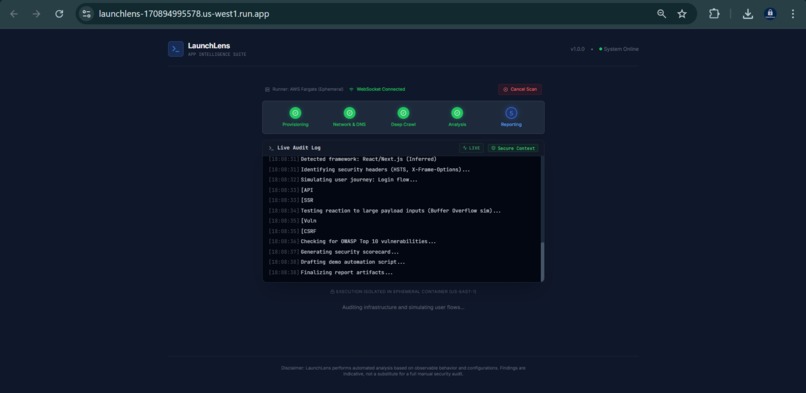The height and width of the screenshot is (393, 806).
Task: Click the Secure Context badge
Action: pyautogui.click(x=513, y=148)
